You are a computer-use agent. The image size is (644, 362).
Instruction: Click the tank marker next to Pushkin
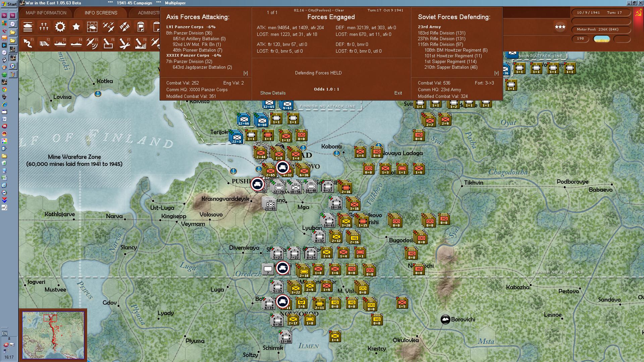(258, 184)
